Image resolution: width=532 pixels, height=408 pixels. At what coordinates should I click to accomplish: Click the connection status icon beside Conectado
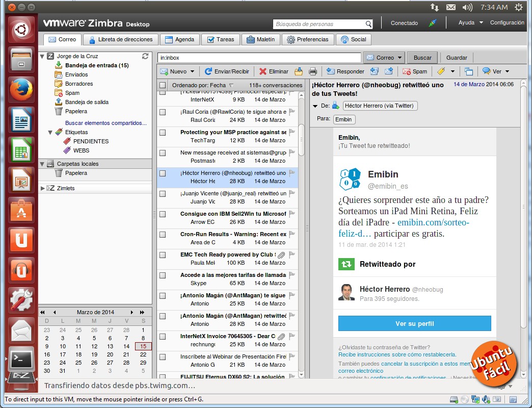(432, 23)
